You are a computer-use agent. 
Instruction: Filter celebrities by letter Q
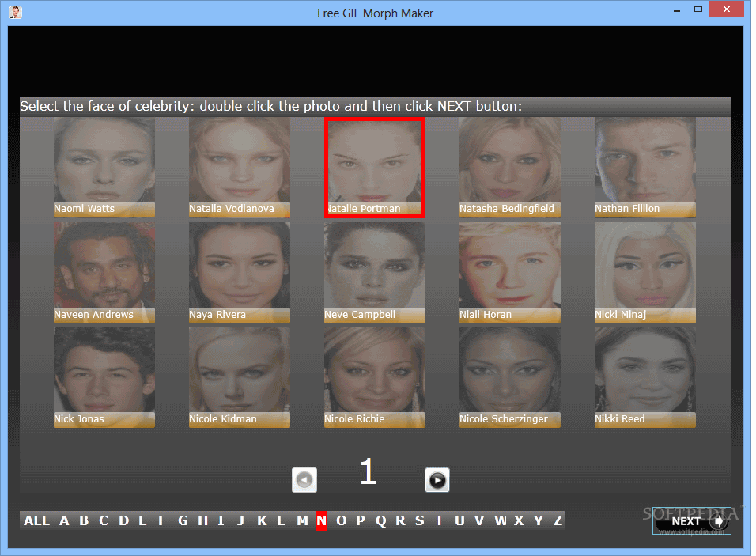(x=381, y=520)
